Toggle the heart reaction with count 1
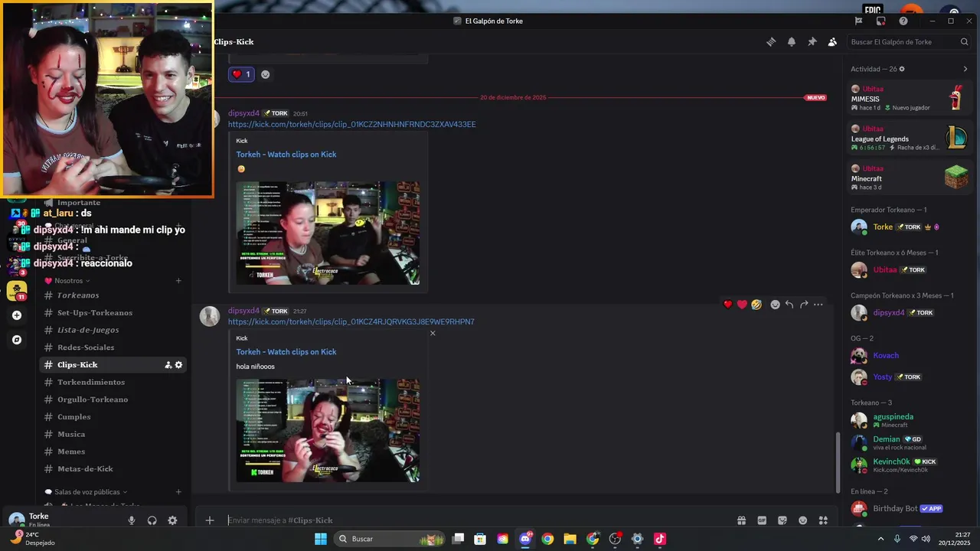This screenshot has height=551, width=980. 241,74
